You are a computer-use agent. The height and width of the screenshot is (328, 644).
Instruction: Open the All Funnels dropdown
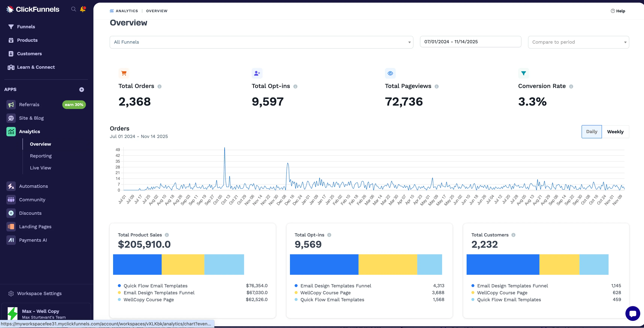(x=261, y=42)
